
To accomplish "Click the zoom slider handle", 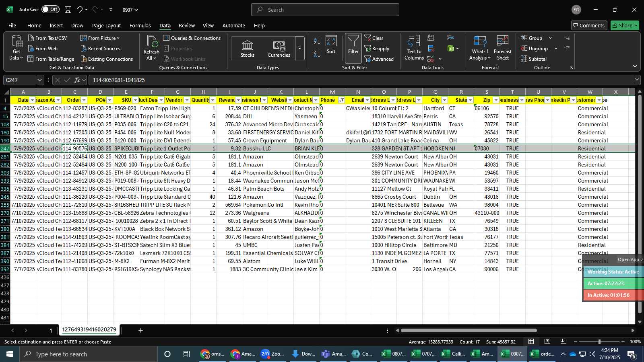I will point(599,341).
